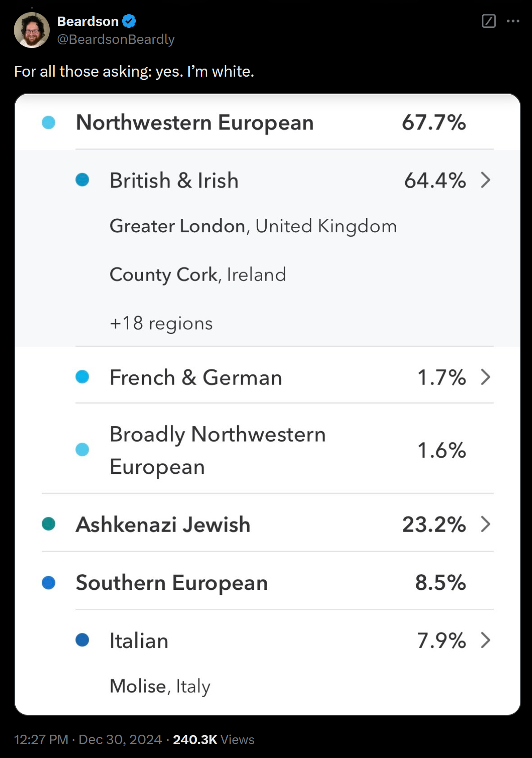Expand the British & Irish chevron
The width and height of the screenshot is (532, 758).
click(x=485, y=180)
